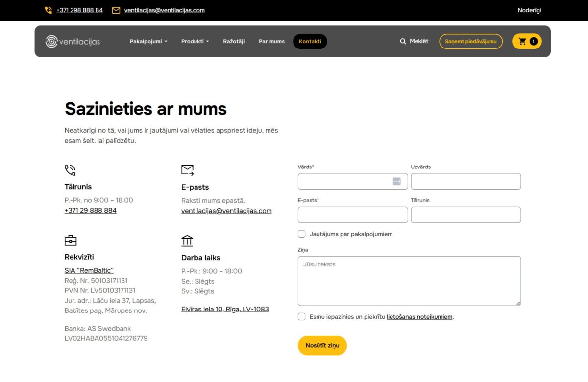588x382 pixels.
Task: Click the phone icon above Tālrunis
Action: coord(70,170)
